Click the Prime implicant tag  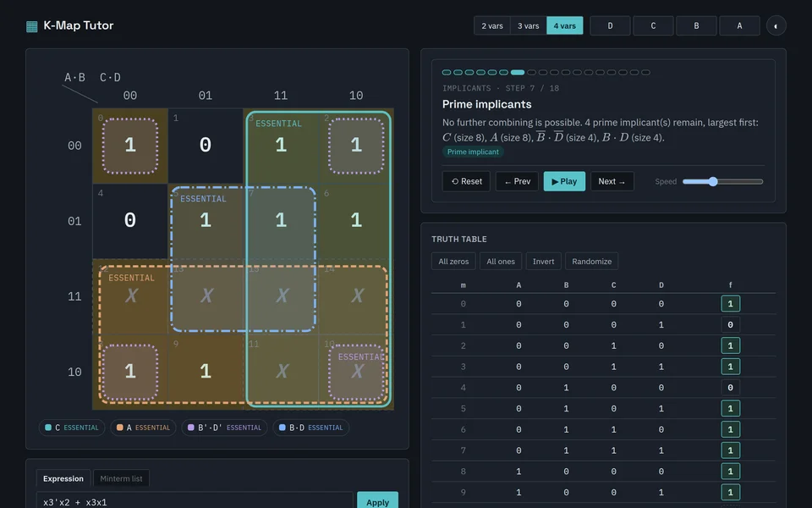473,152
